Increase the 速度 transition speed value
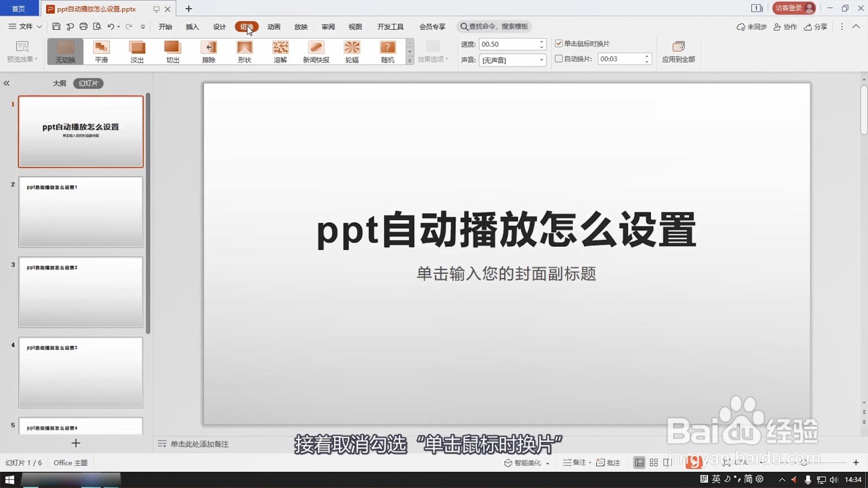Screen dimensions: 868x488 coord(541,41)
